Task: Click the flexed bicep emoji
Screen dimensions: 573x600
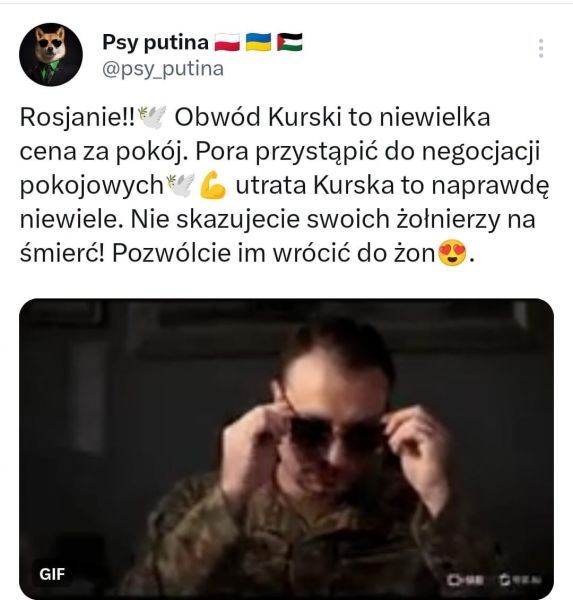Action: (213, 185)
